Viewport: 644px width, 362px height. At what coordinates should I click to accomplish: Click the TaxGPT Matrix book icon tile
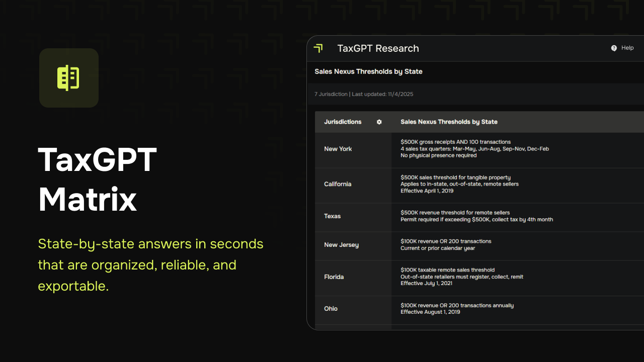(x=69, y=78)
